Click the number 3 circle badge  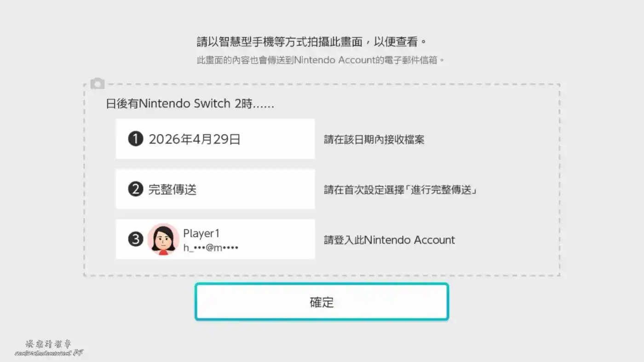pos(135,239)
